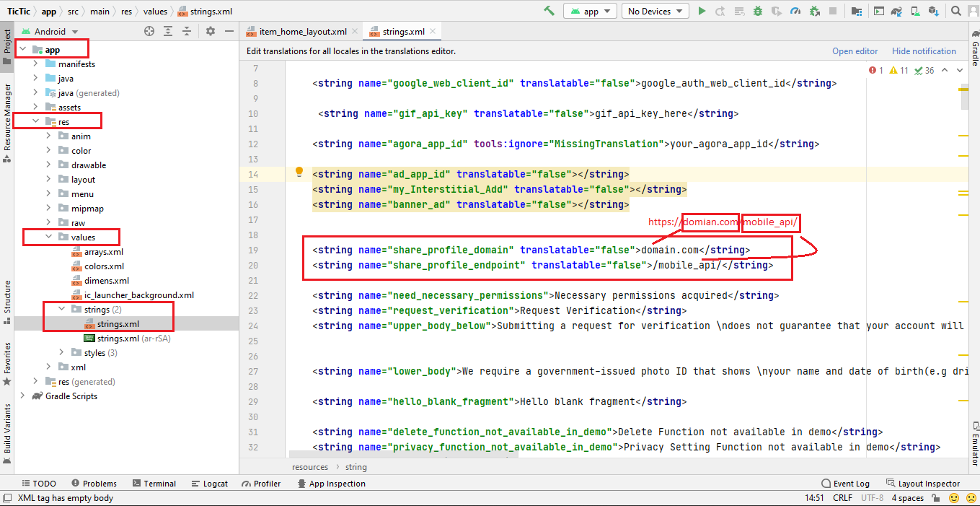The image size is (980, 506).
Task: Open Project panel gear settings
Action: click(x=211, y=31)
